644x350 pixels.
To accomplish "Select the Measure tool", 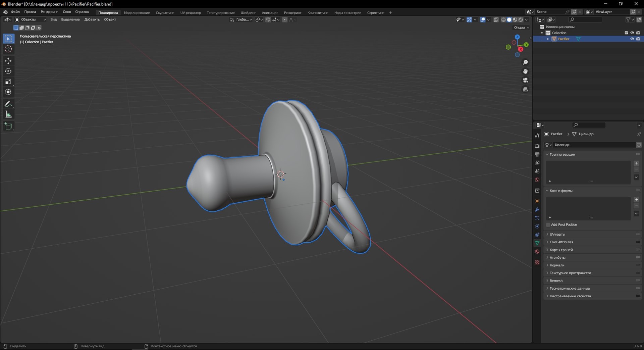I will 8,115.
